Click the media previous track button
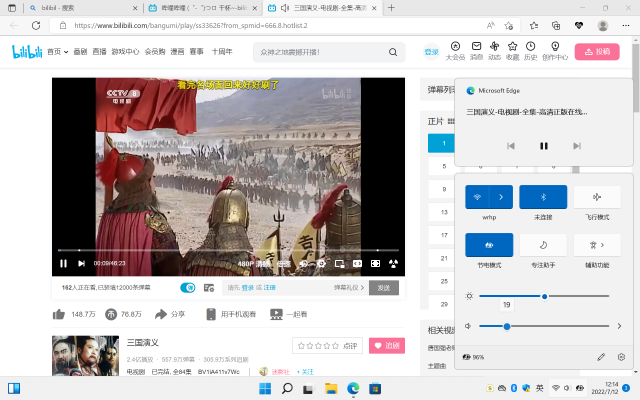Image resolution: width=640 pixels, height=400 pixels. click(x=511, y=146)
